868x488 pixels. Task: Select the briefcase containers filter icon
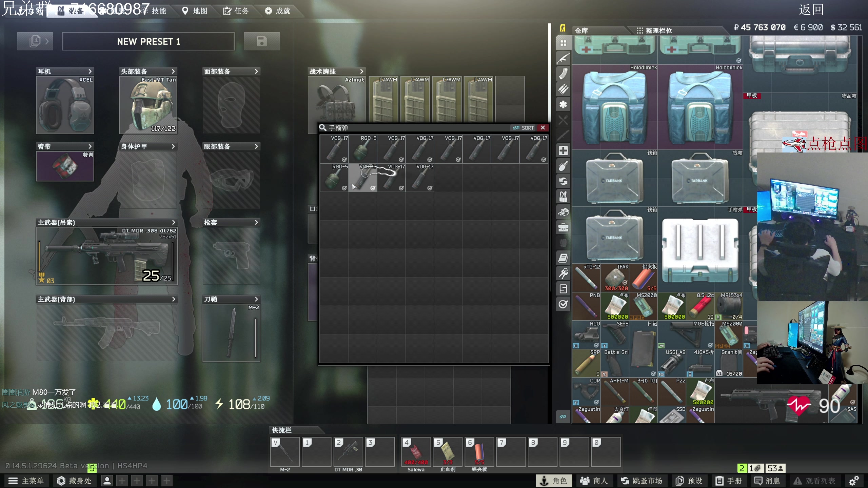[563, 227]
